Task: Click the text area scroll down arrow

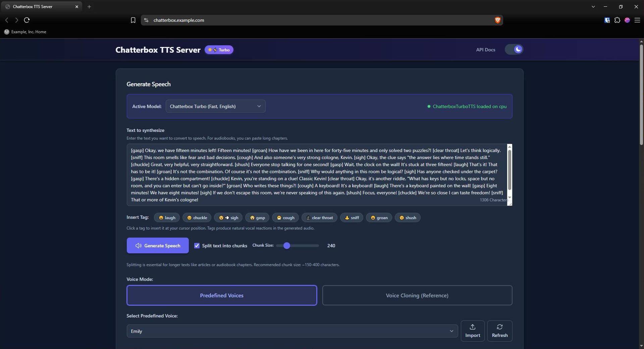Action: tap(509, 198)
